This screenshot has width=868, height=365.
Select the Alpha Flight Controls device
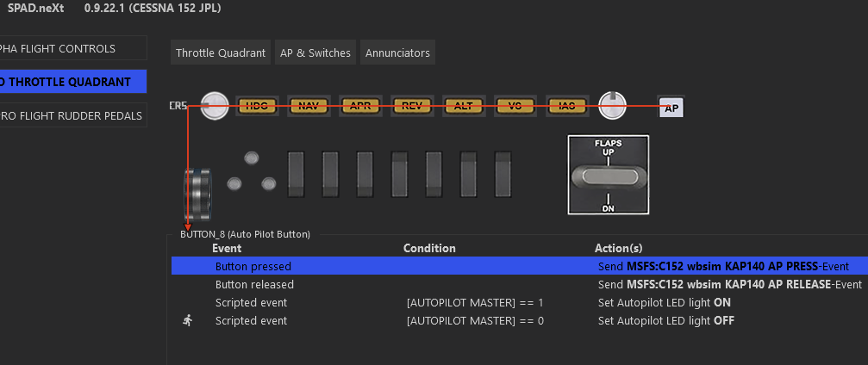tap(72, 49)
